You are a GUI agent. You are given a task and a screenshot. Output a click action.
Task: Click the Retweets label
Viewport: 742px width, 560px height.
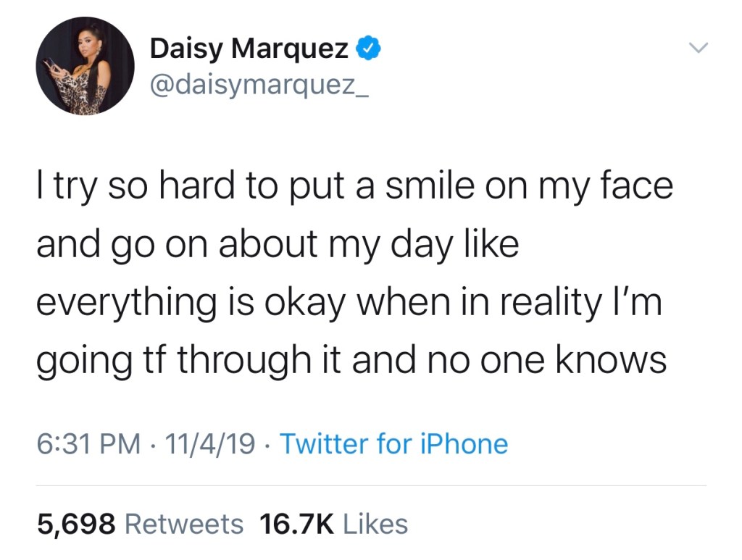(x=184, y=523)
